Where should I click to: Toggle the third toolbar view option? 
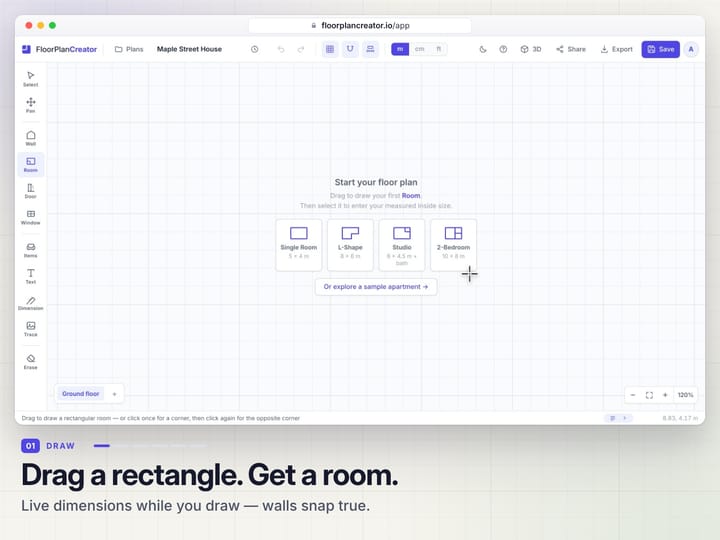(370, 49)
